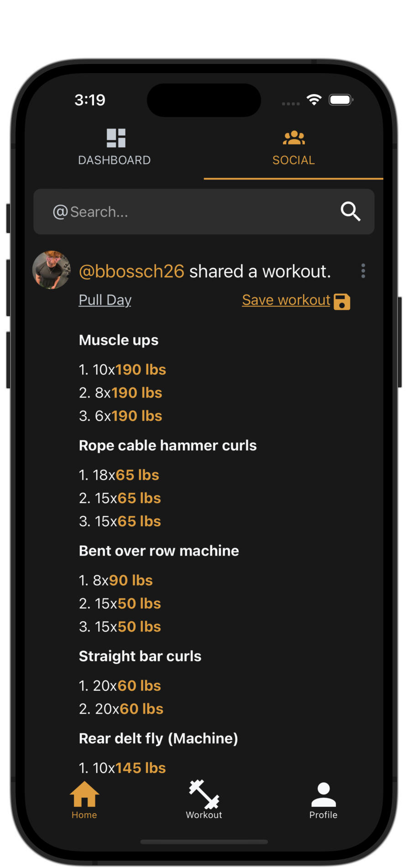The image size is (408, 868).
Task: Open the Dashboard grid icon
Action: tap(116, 138)
